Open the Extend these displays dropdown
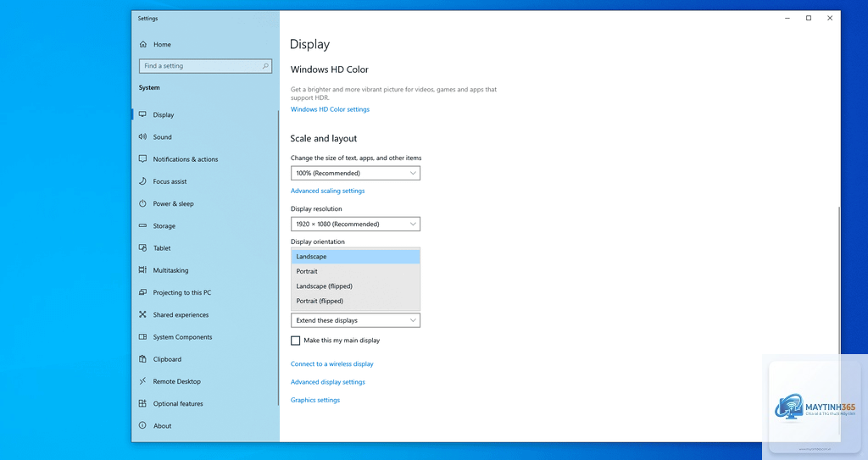This screenshot has height=460, width=868. (x=355, y=320)
